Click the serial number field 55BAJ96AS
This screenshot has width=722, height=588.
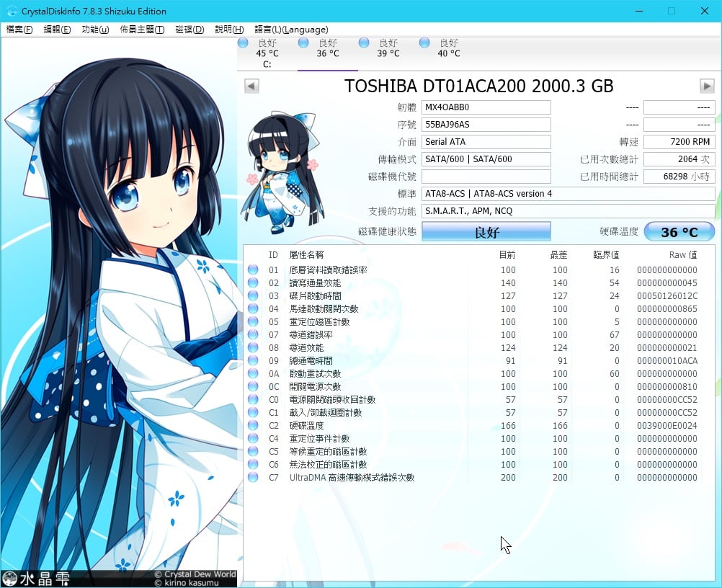(486, 125)
